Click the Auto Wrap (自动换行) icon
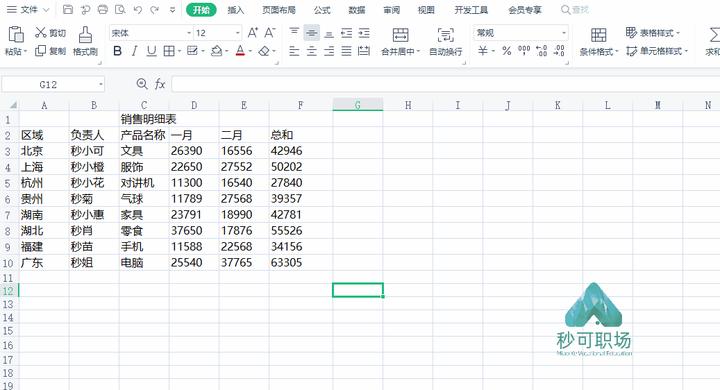Screen dimensions: 720x390 point(445,34)
